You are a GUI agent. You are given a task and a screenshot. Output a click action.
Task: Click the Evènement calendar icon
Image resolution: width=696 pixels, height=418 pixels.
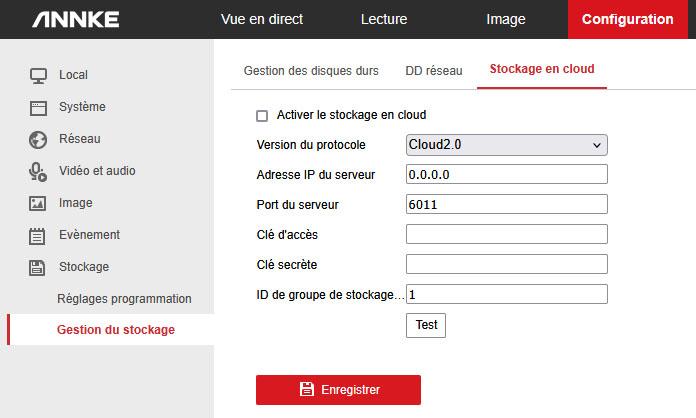coord(38,235)
